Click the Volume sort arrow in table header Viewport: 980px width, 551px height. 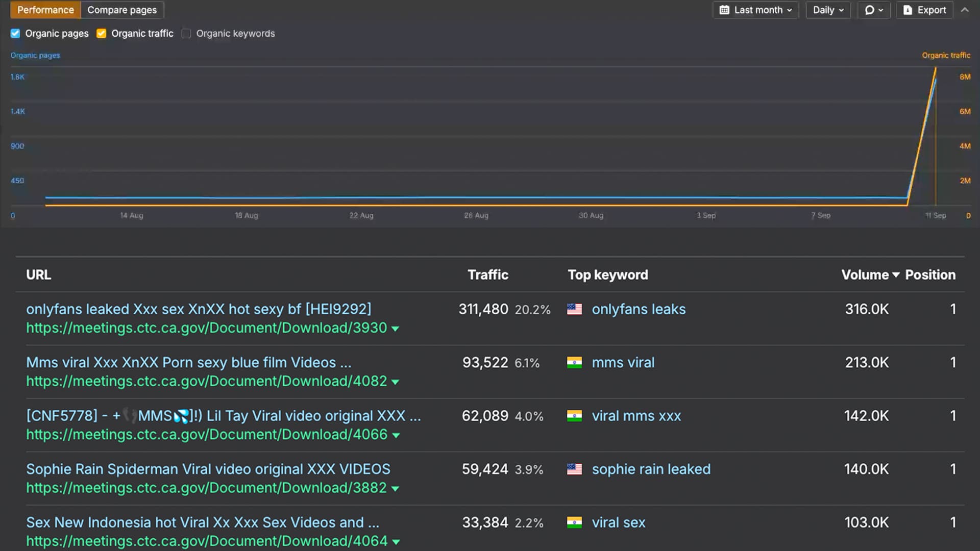(x=896, y=274)
